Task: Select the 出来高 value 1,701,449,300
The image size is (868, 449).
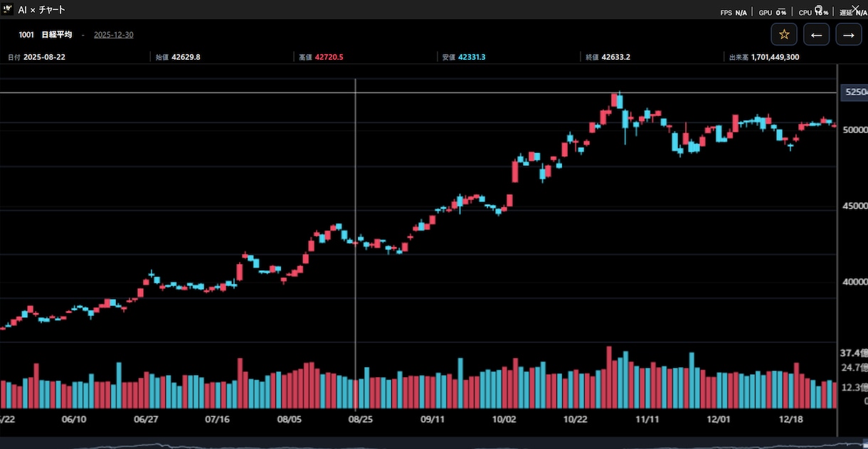Action: 775,57
